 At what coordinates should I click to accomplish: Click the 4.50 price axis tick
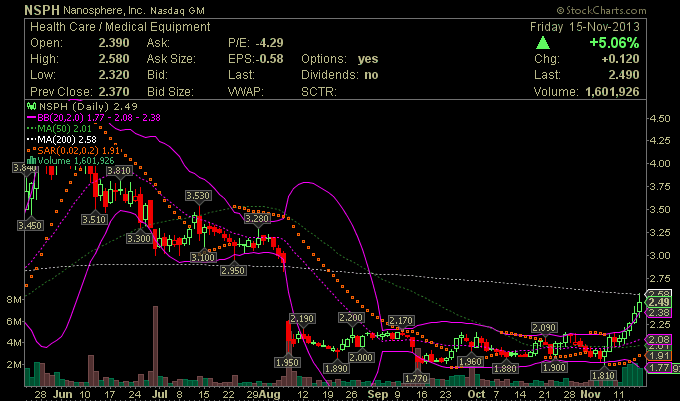[659, 119]
